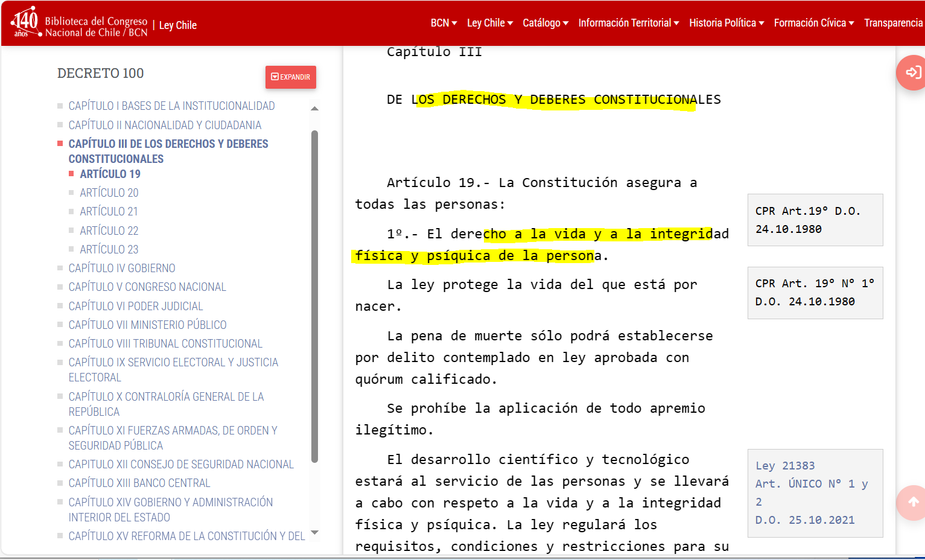Screen dimensions: 925x560
Task: Open the Información Territorial dropdown
Action: [629, 23]
